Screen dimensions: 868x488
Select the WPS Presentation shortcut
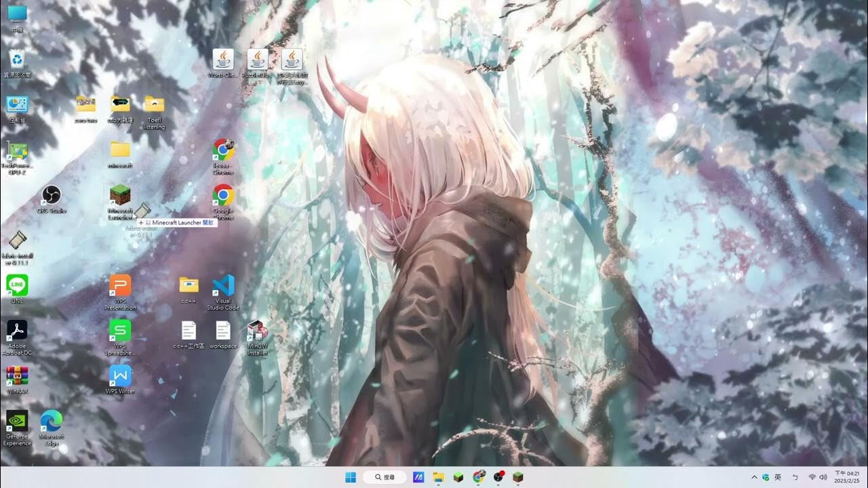120,292
